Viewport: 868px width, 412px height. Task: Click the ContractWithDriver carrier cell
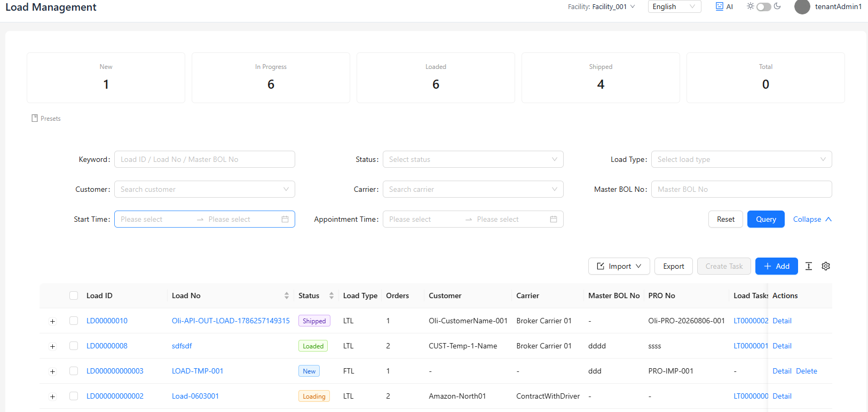548,396
